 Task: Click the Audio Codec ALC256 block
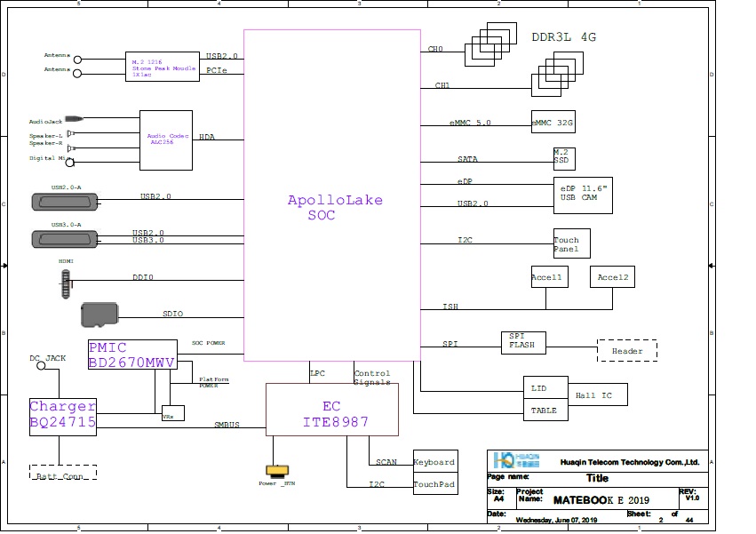pos(166,139)
